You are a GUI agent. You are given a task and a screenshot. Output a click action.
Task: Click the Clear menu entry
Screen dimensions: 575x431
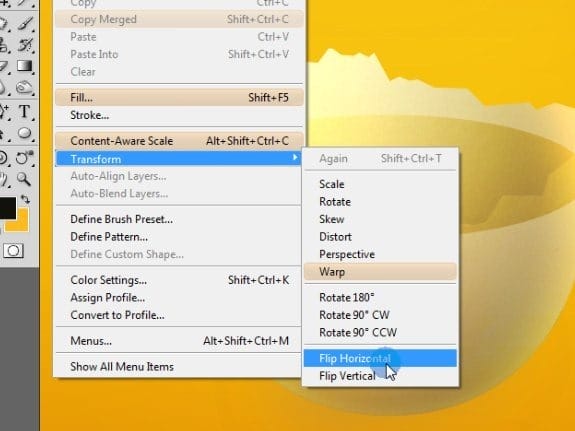[179, 72]
